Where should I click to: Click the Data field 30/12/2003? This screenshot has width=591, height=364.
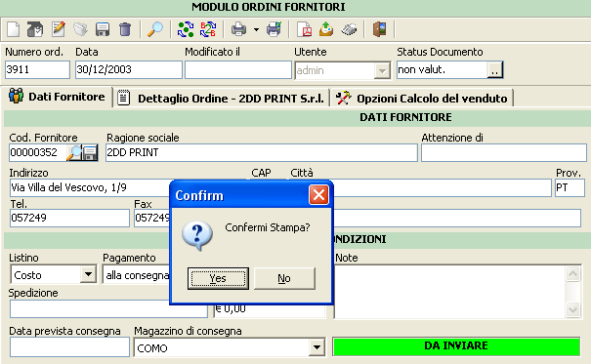pos(129,69)
